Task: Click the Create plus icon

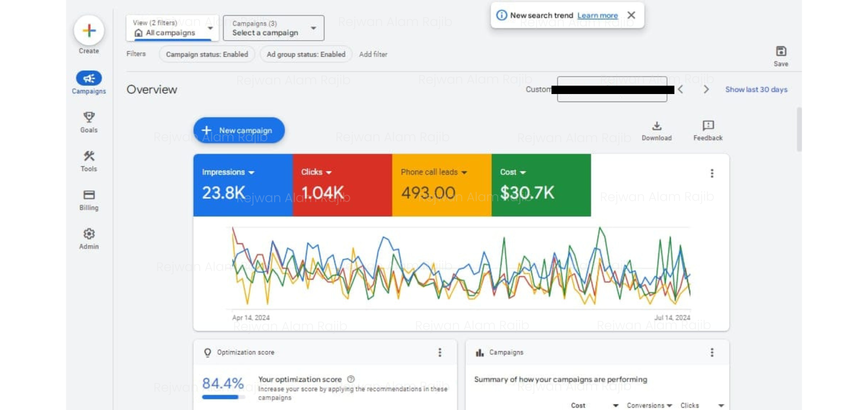Action: [x=89, y=31]
